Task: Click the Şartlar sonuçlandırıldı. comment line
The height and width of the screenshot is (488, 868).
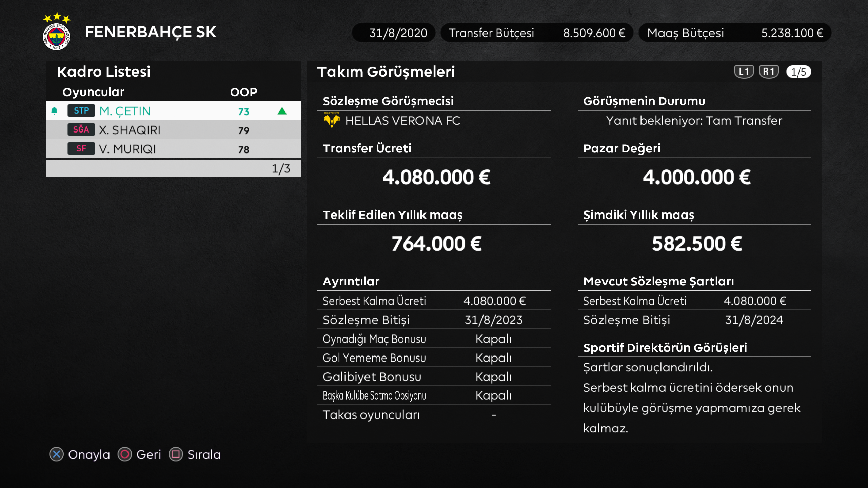Action: pos(648,367)
